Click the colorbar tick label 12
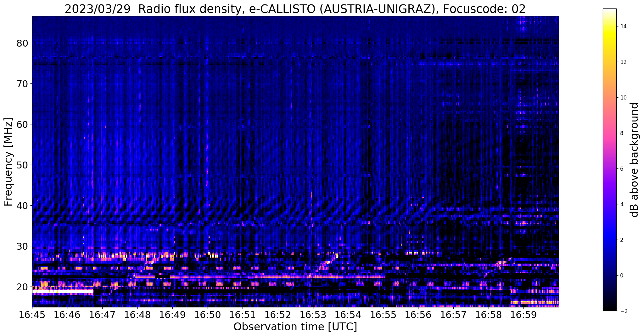Image resolution: width=644 pixels, height=336 pixels. click(x=623, y=62)
